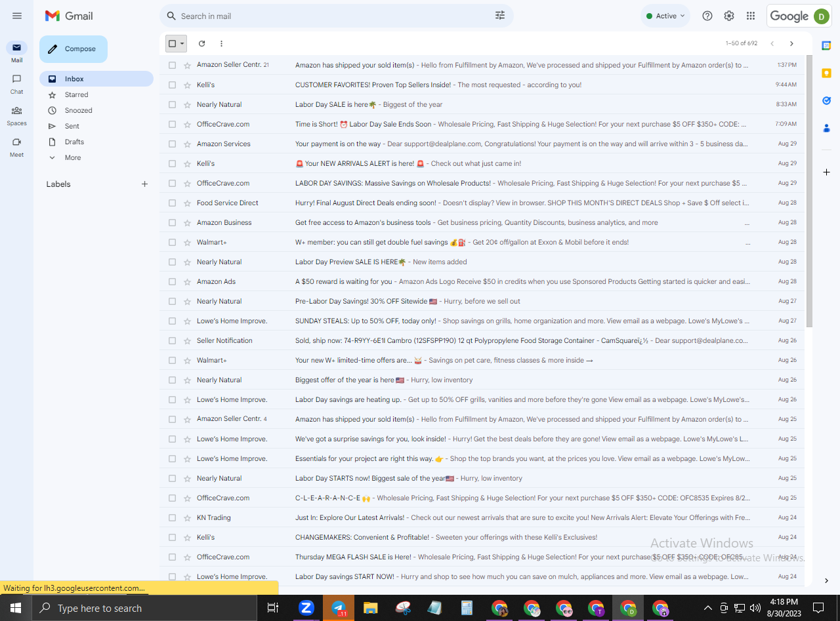Select the Amazon Business email checkbox
The width and height of the screenshot is (840, 621).
172,222
